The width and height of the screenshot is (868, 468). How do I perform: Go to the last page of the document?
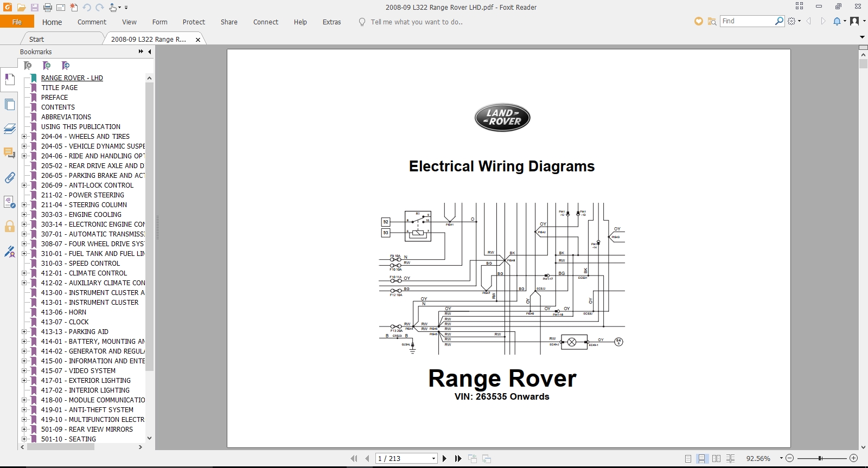coord(458,458)
